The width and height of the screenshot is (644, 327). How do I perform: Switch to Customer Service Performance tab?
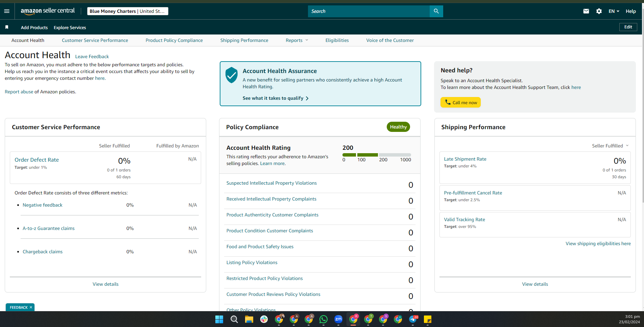pyautogui.click(x=95, y=40)
